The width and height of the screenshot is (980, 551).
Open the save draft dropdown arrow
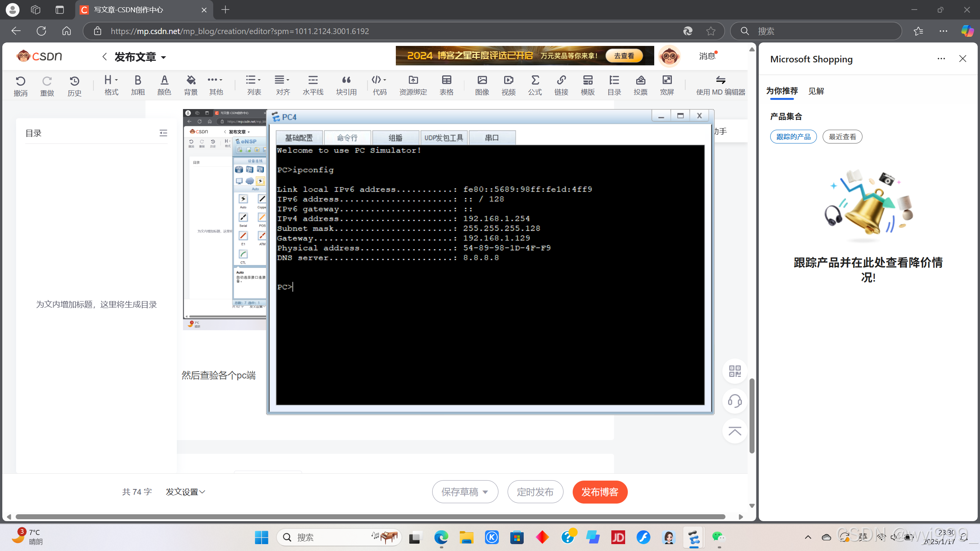485,492
